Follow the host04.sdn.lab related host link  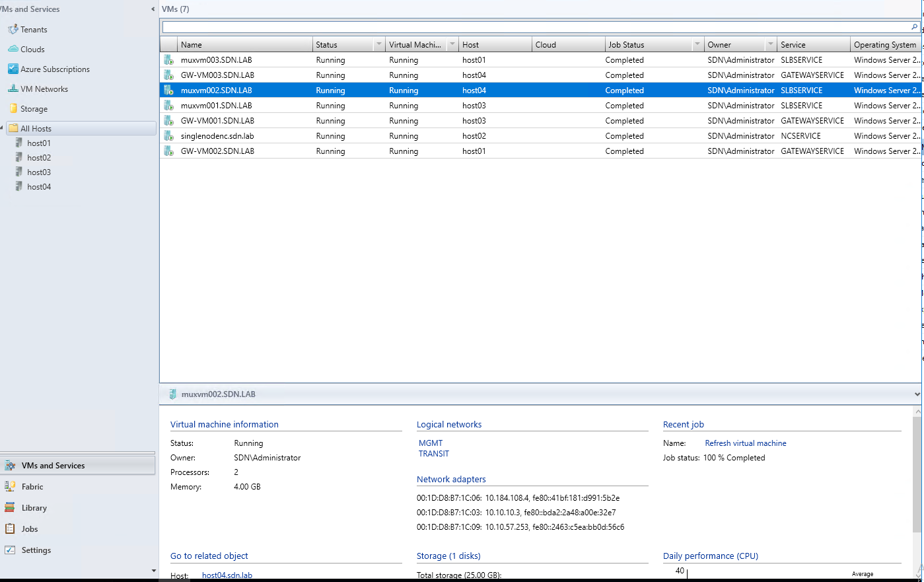tap(227, 575)
